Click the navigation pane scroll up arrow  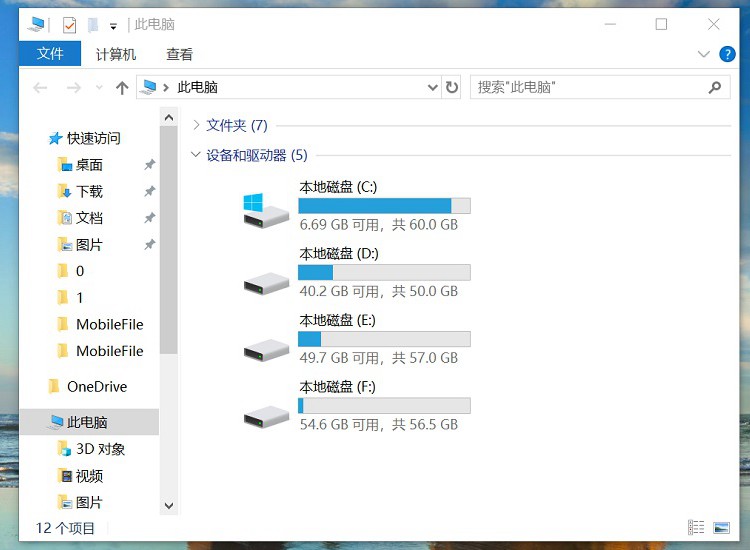169,117
